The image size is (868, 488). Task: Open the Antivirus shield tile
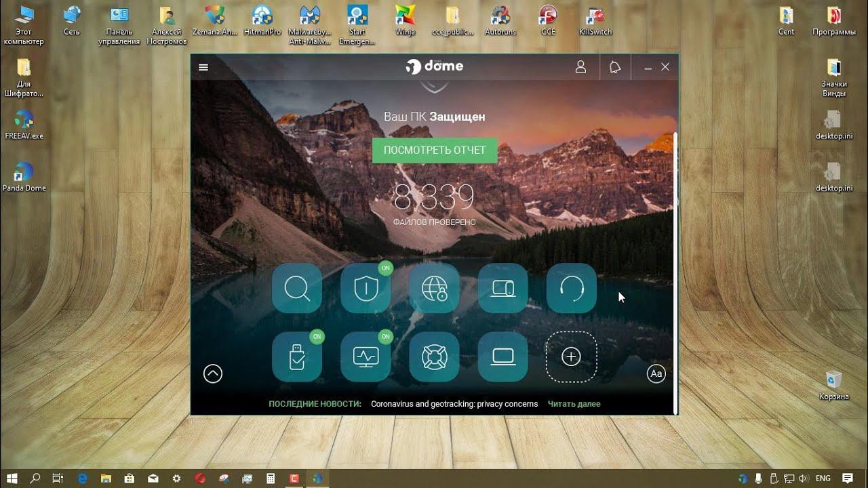pyautogui.click(x=366, y=289)
